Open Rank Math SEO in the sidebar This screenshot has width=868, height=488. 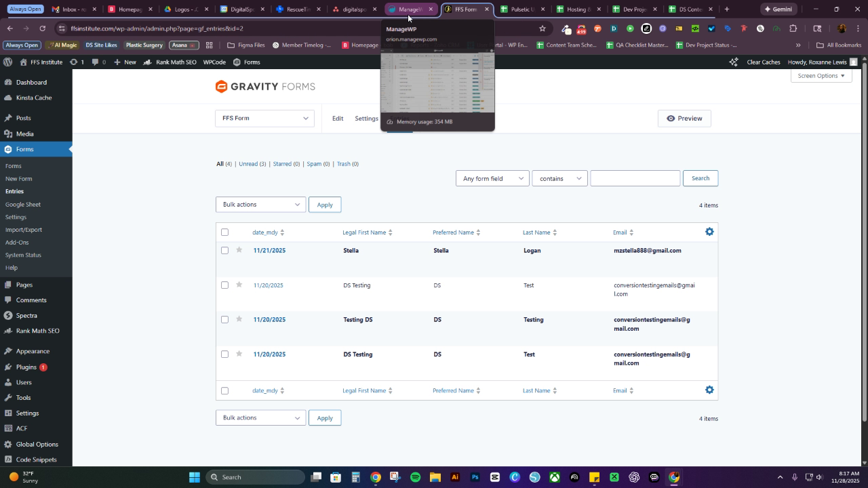[36, 331]
